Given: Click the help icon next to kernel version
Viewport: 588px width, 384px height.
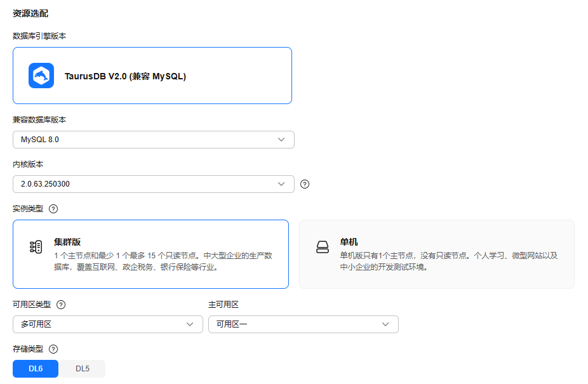Looking at the screenshot, I should pyautogui.click(x=305, y=184).
